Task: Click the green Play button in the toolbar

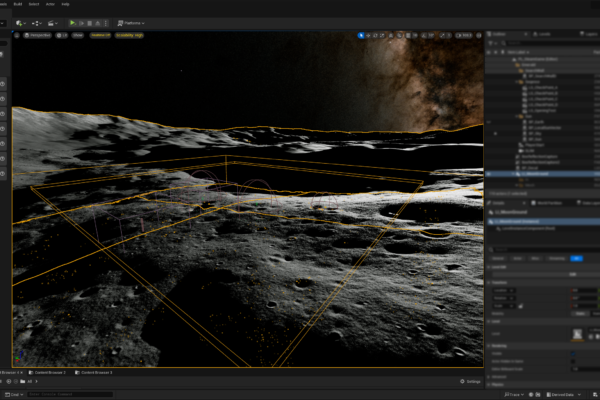Action: 72,22
